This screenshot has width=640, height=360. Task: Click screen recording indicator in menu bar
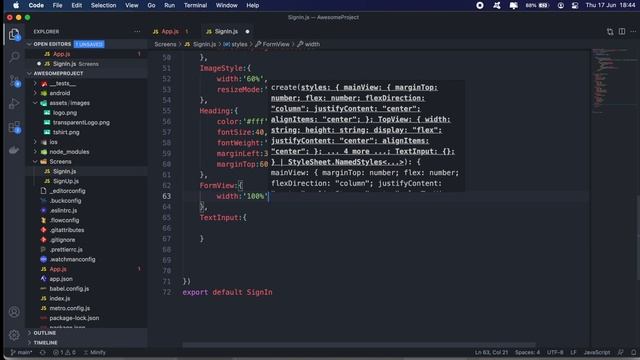480,5
